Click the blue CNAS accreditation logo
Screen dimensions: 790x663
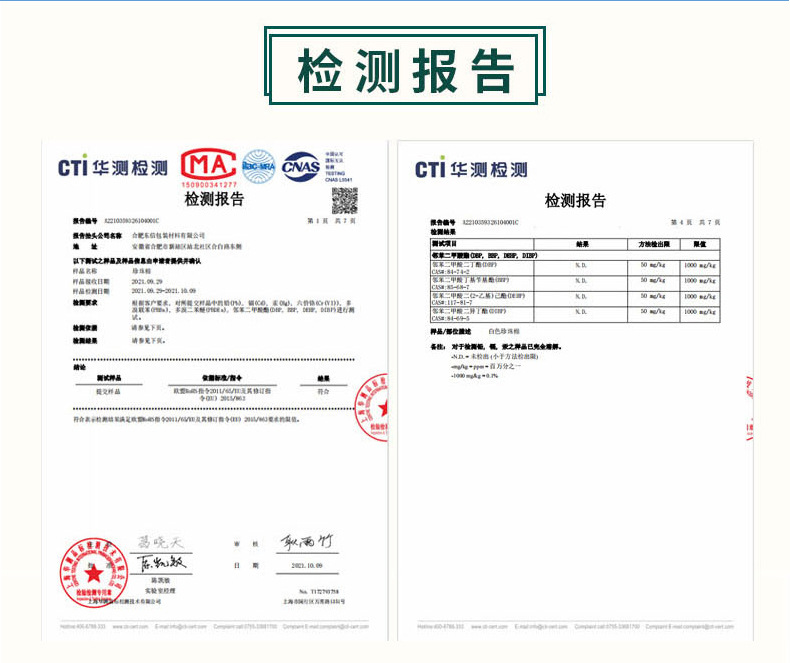[x=300, y=165]
